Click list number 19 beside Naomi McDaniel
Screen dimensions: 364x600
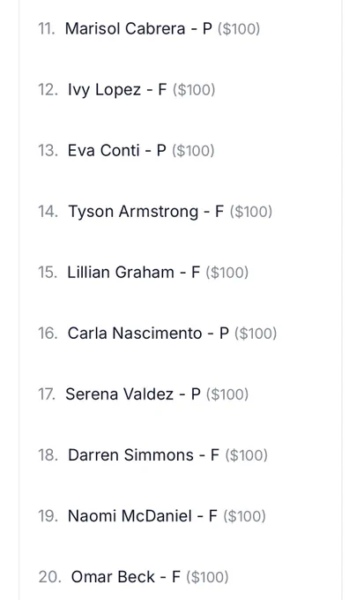click(x=48, y=516)
